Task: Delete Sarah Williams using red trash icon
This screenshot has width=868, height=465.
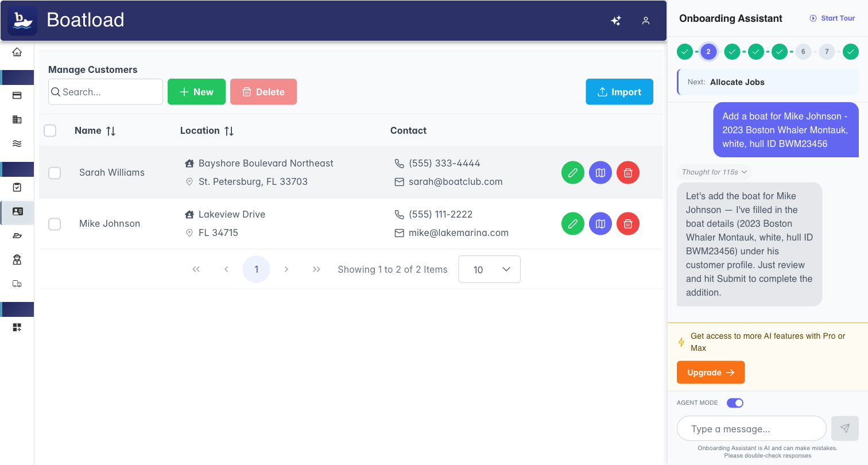Action: 627,173
